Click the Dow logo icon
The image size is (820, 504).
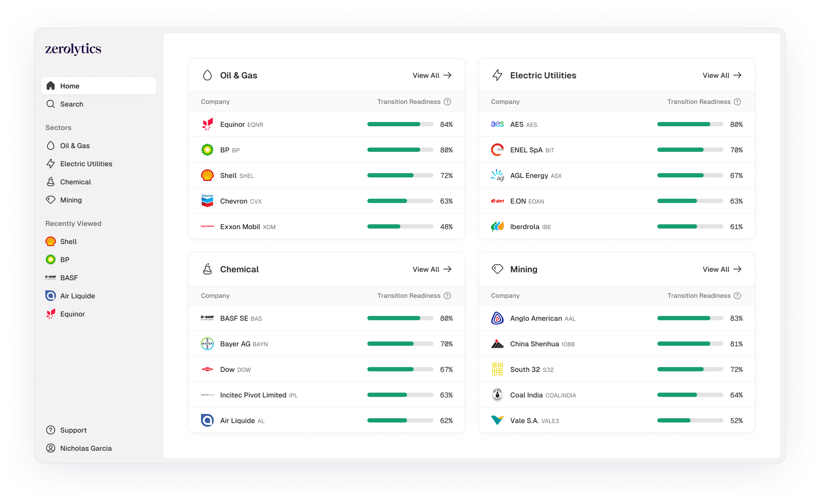tap(207, 369)
